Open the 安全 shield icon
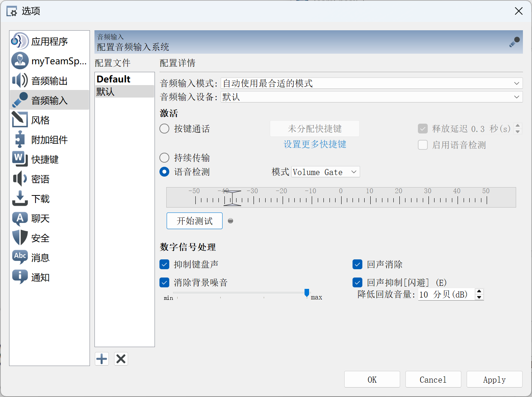This screenshot has width=532, height=397. click(20, 238)
